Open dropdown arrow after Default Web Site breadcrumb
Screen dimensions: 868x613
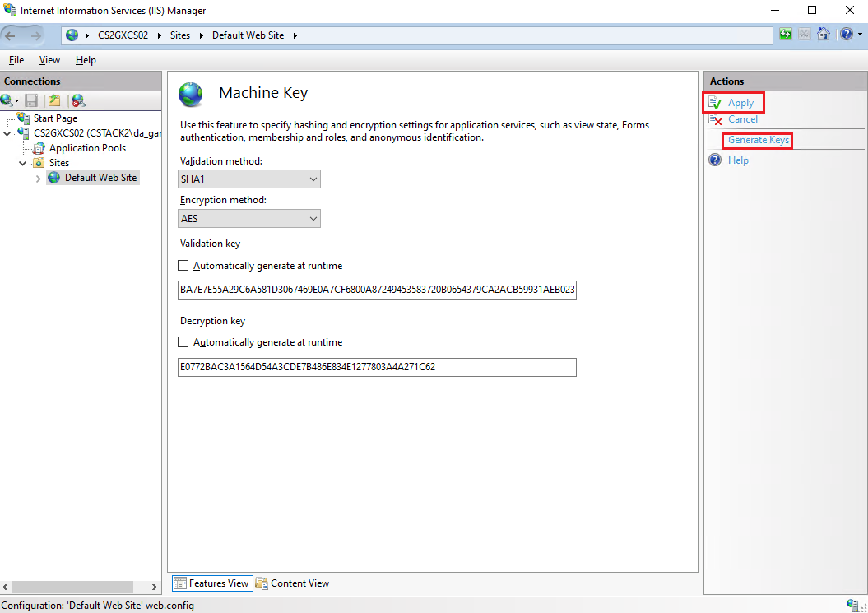pyautogui.click(x=295, y=35)
